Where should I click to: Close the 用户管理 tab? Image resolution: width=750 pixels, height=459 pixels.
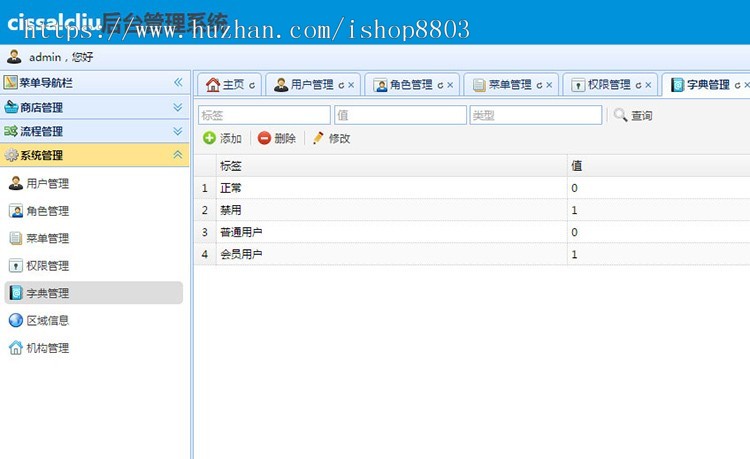pos(351,85)
